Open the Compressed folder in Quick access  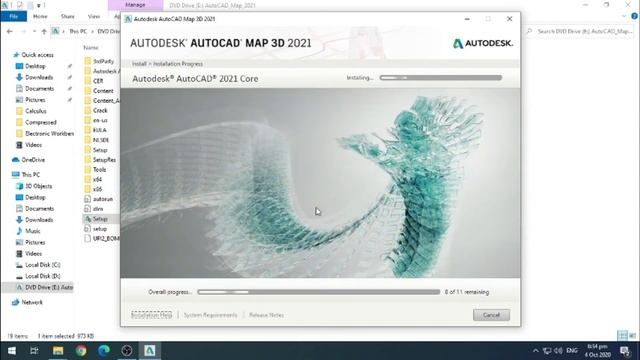[36, 122]
